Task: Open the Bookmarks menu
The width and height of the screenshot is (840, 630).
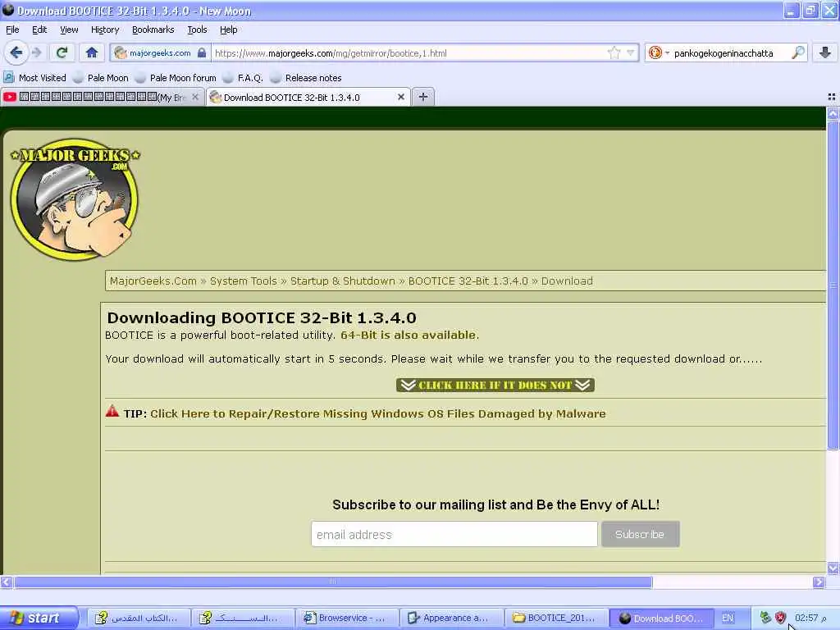Action: point(153,30)
